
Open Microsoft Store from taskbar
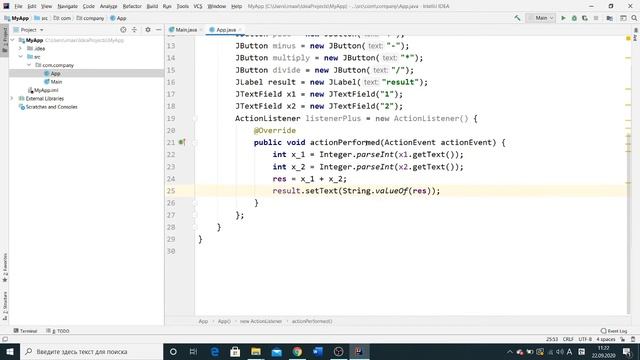[235, 351]
